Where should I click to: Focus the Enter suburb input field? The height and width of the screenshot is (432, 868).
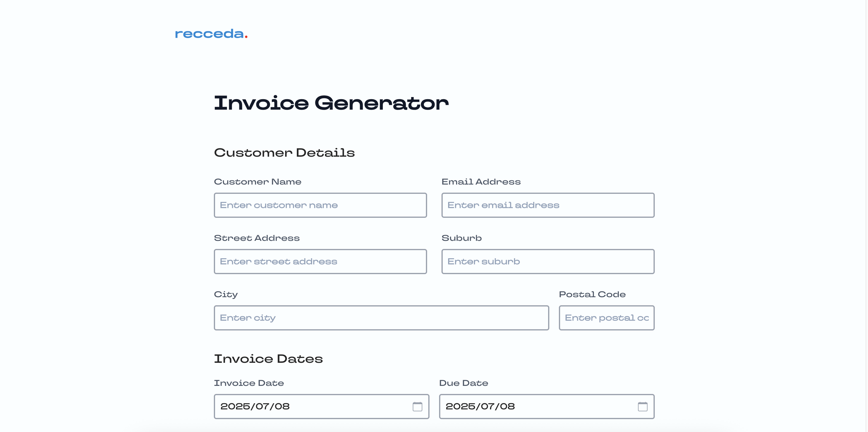click(x=548, y=262)
